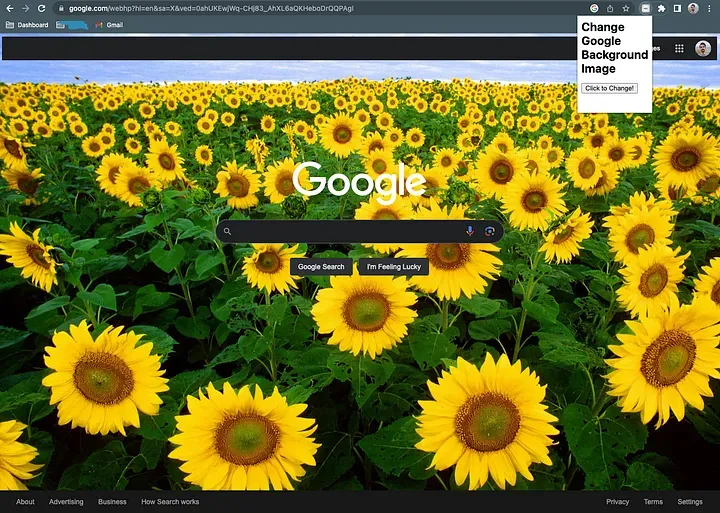Open the Chrome three-dot menu

709,8
